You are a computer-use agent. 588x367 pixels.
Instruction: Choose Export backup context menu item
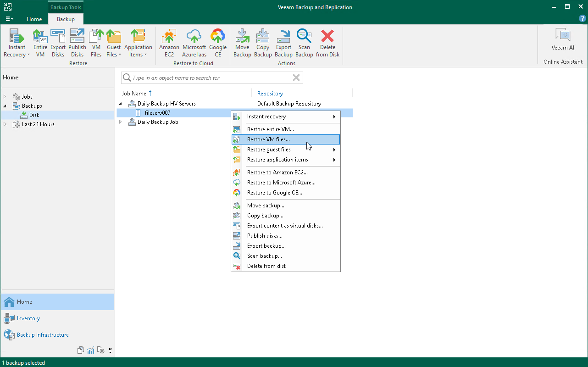coord(286,246)
